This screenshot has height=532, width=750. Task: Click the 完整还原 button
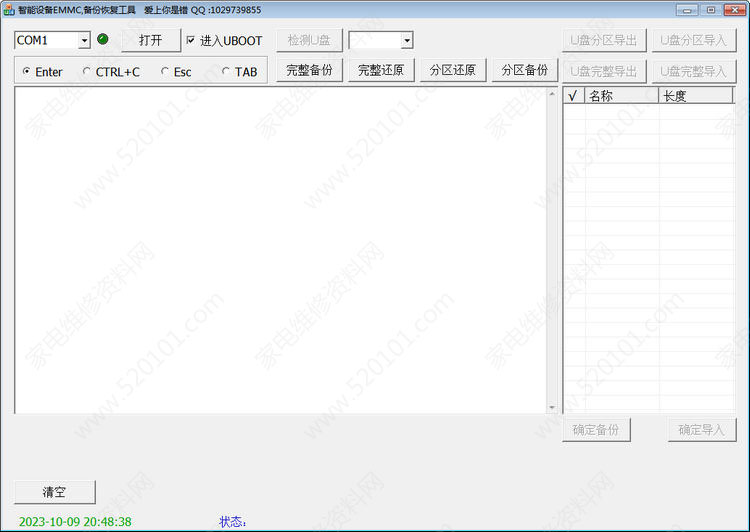pos(381,70)
